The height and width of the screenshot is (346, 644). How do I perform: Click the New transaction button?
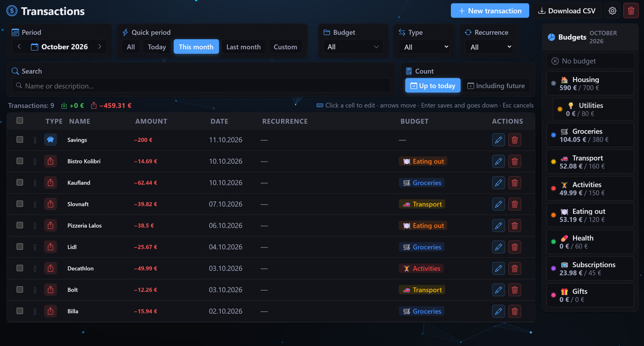tap(490, 11)
